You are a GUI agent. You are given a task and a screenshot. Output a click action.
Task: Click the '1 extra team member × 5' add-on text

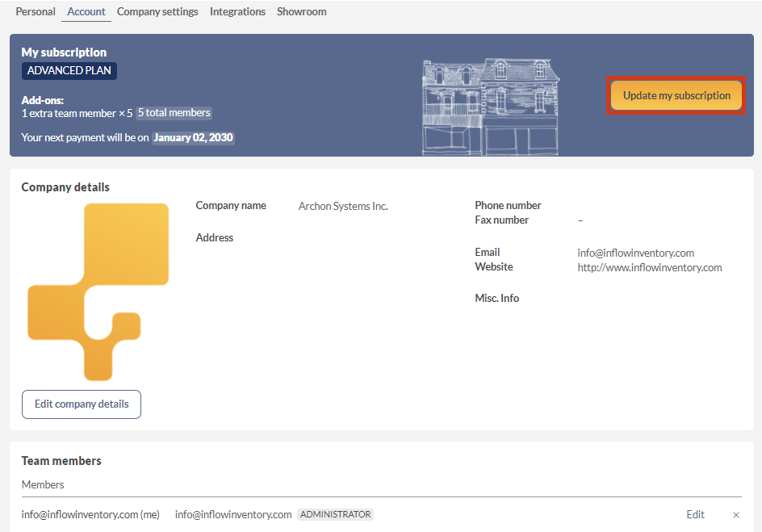77,113
